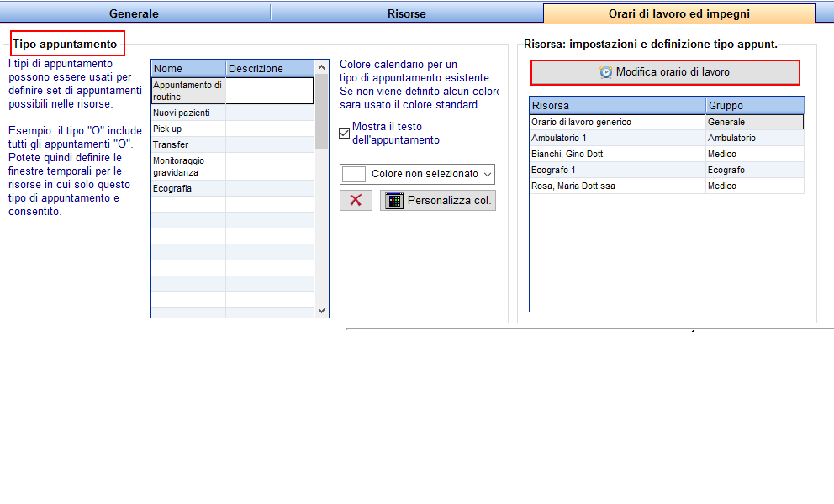Select the Pick up appointment type

[x=232, y=129]
